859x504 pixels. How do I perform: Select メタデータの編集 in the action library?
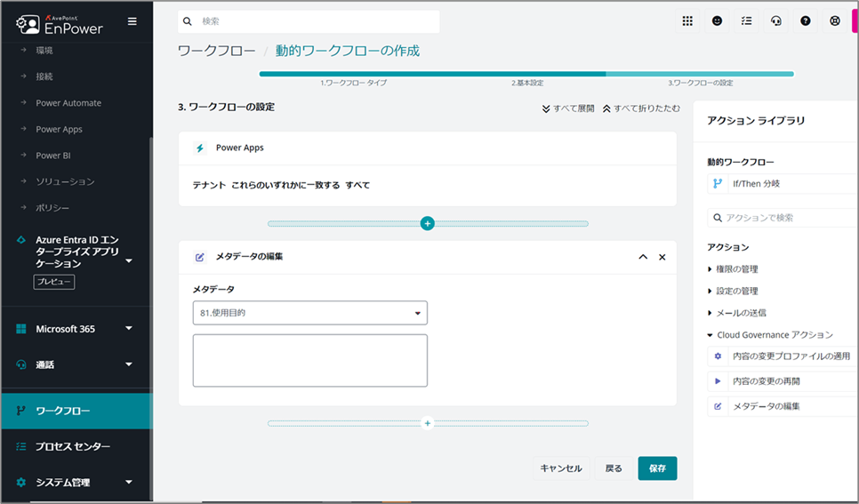(x=783, y=406)
